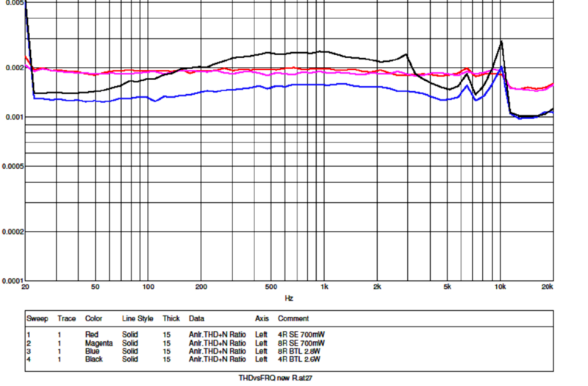Click Solid line style in the Red row

point(130,335)
